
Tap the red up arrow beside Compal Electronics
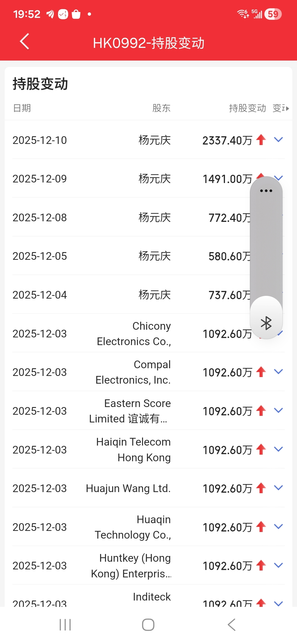[x=261, y=372]
